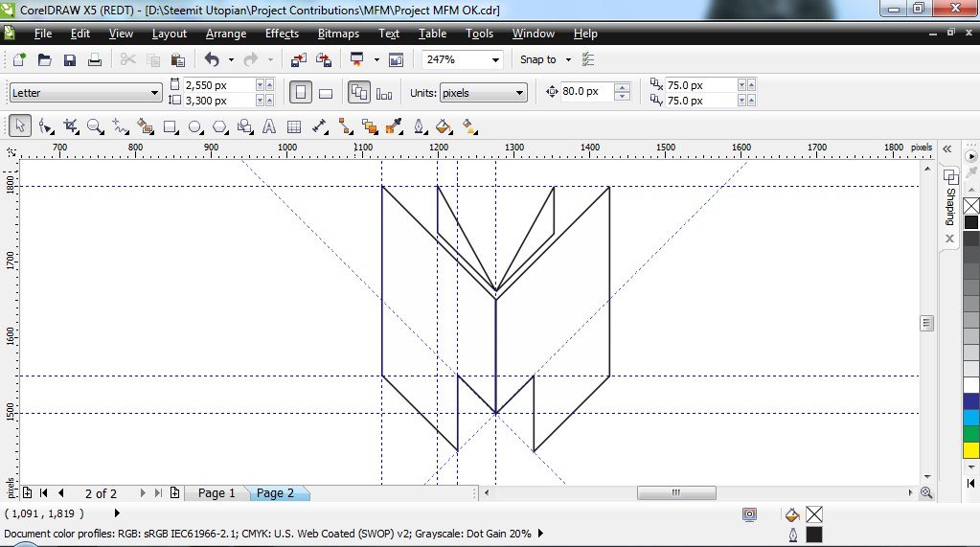Switch to the Page 1 tab
Image resolution: width=980 pixels, height=547 pixels.
[217, 493]
